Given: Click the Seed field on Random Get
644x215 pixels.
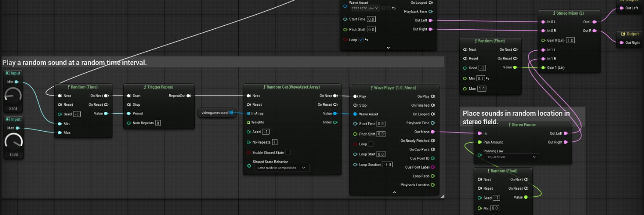Looking at the screenshot, I should [266, 132].
